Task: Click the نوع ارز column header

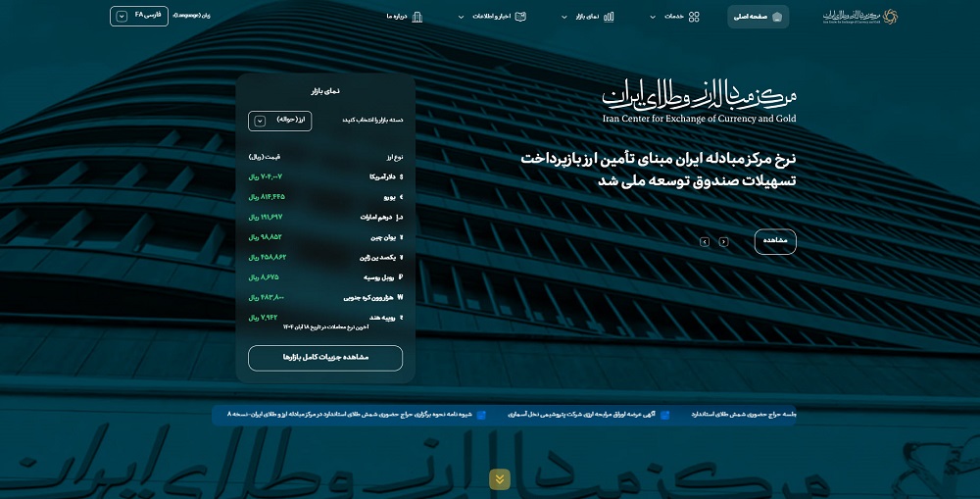Action: [394, 157]
